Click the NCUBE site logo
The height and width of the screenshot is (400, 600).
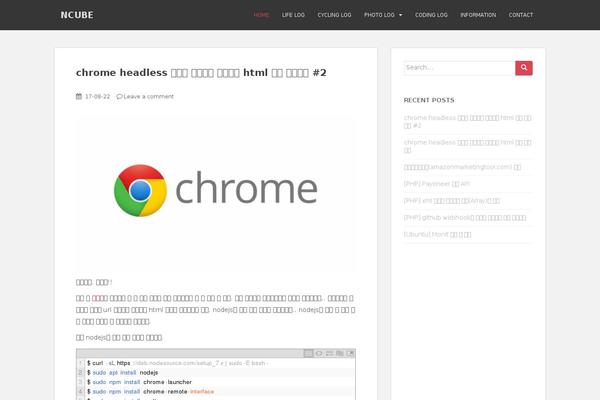pos(77,15)
